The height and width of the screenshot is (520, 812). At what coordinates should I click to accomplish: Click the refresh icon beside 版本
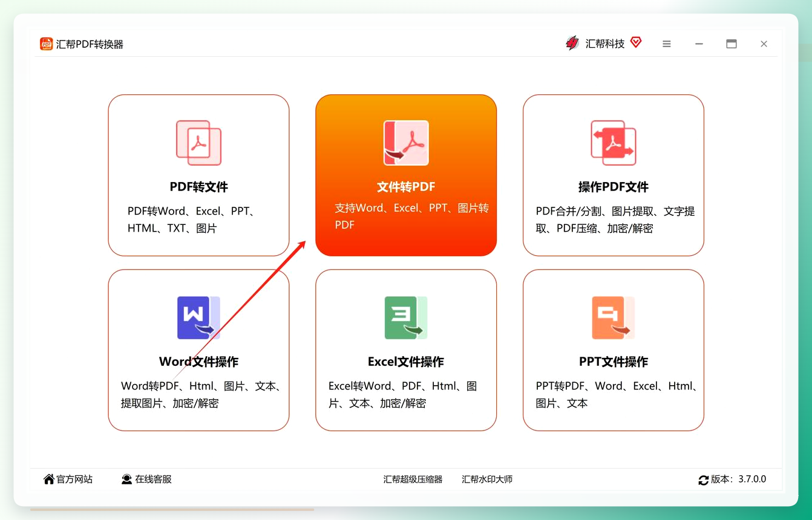(703, 479)
